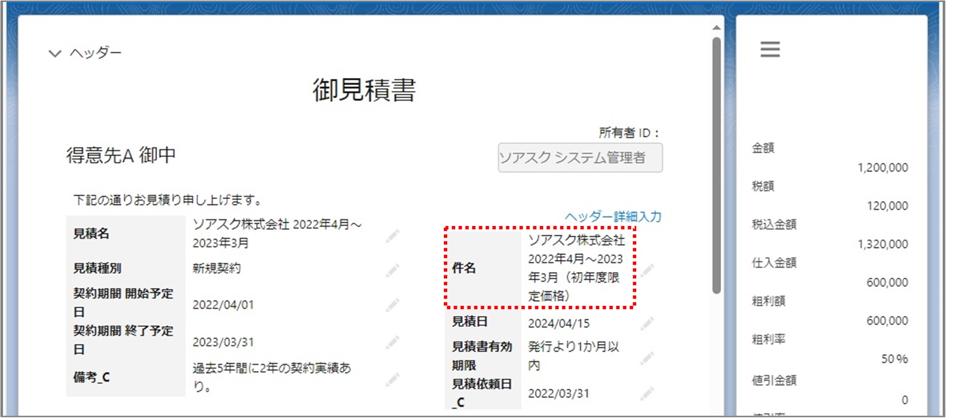This screenshot has width=980, height=420.
Task: Click the 税込金額 label in side panel
Action: click(774, 225)
